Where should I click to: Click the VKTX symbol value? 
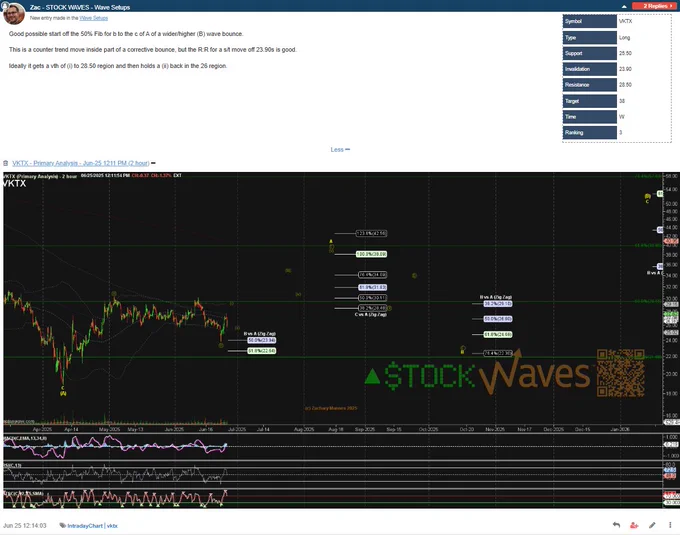click(625, 21)
